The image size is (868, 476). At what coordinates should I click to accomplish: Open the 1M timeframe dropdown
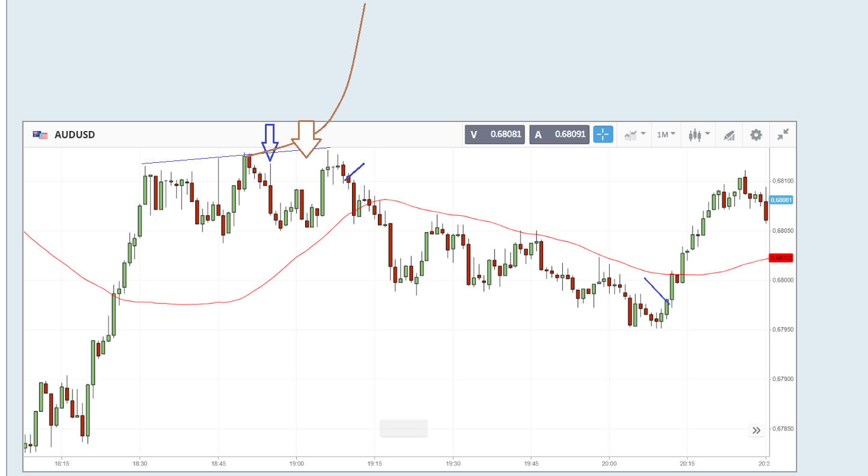click(x=666, y=135)
